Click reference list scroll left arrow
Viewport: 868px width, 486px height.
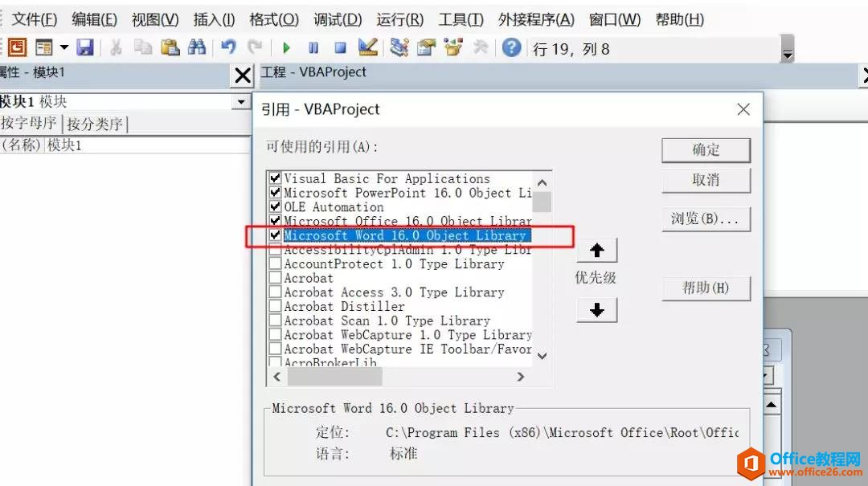pos(276,377)
